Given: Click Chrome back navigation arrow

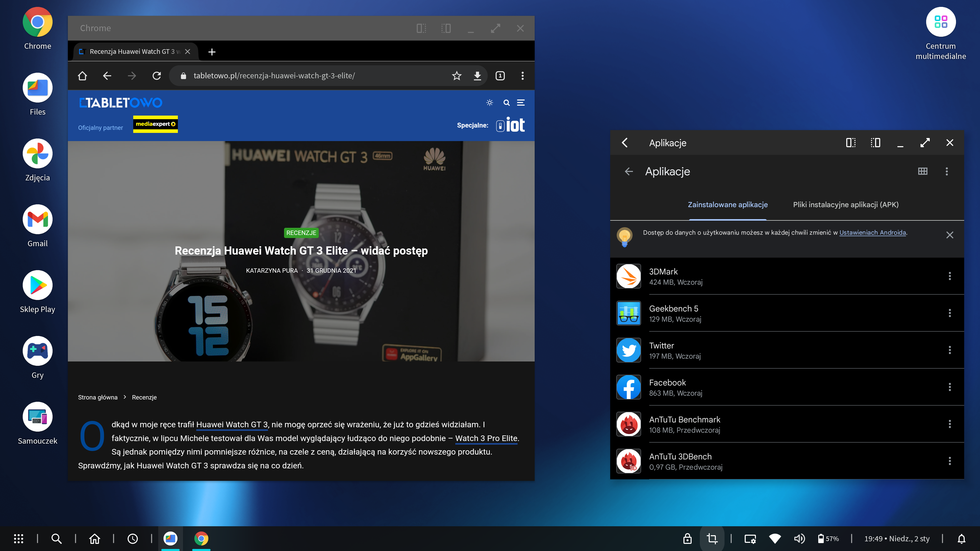Looking at the screenshot, I should click(x=107, y=76).
